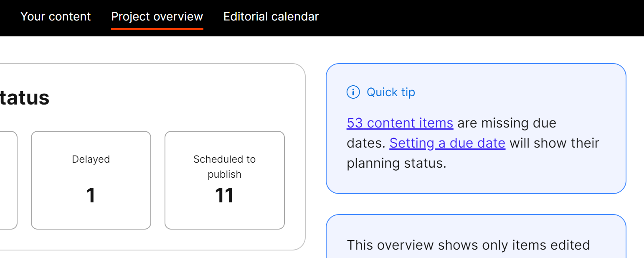
Task: Click the sentence starting This overview shows
Action: (468, 245)
